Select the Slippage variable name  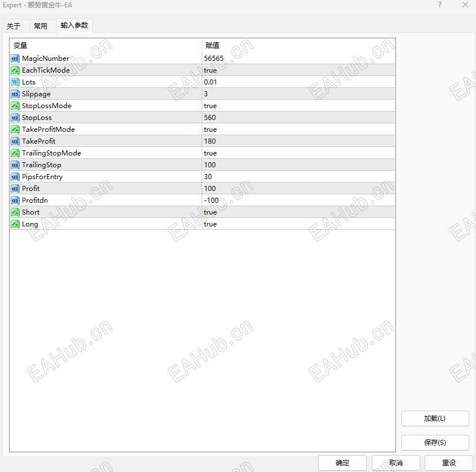(x=36, y=94)
